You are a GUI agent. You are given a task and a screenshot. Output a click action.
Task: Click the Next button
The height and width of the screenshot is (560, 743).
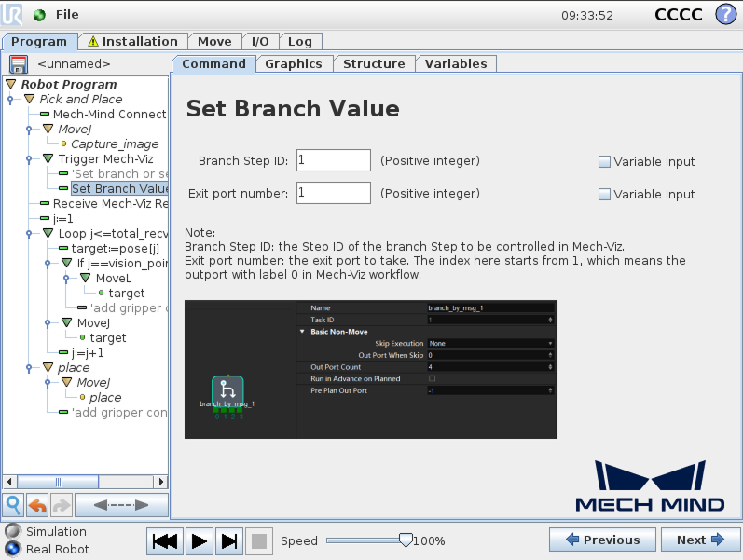click(x=700, y=540)
